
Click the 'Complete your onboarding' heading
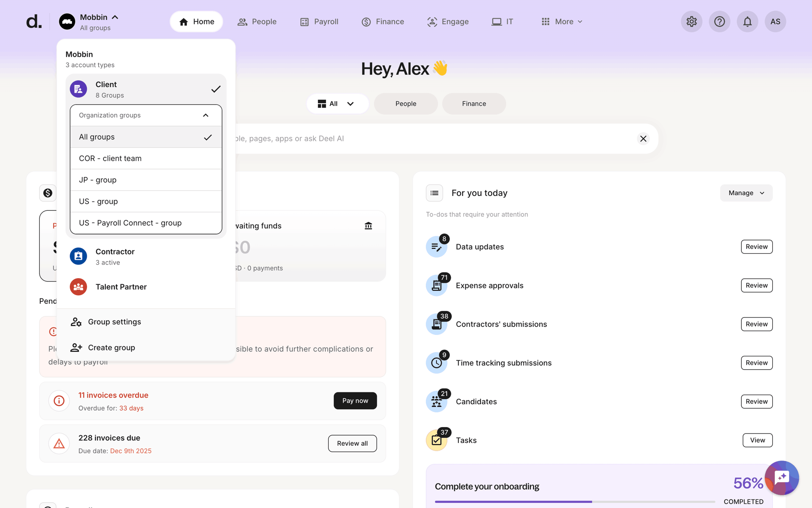[x=487, y=487]
